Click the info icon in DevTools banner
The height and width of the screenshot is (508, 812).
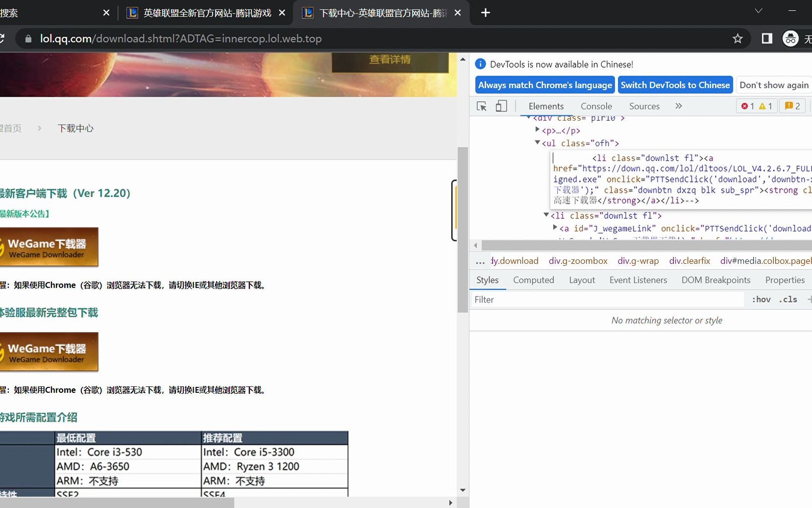click(x=481, y=64)
